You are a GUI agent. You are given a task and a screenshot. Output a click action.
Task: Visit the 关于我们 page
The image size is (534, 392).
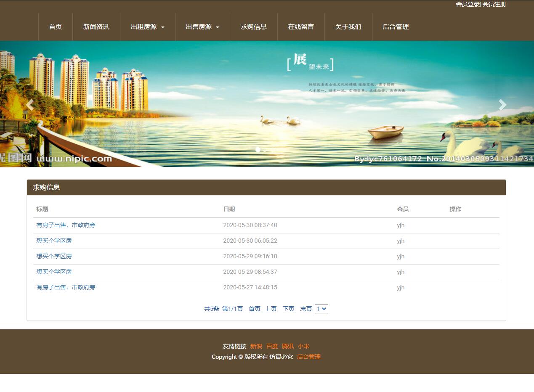(348, 26)
